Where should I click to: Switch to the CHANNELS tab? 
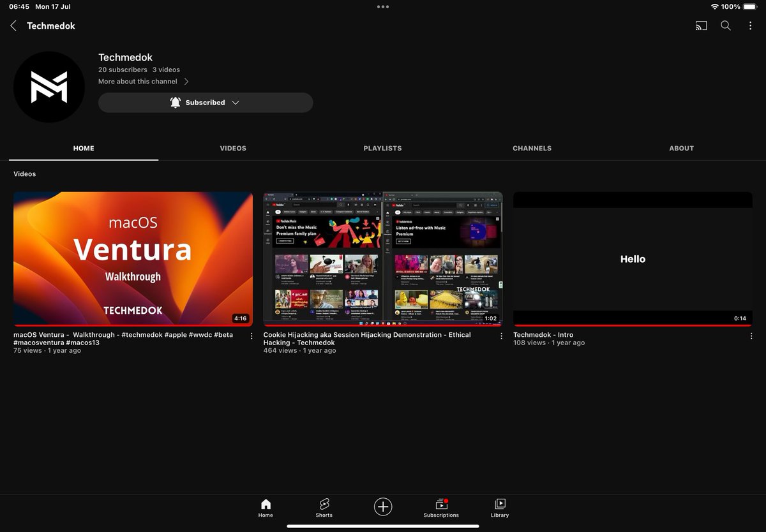[532, 148]
